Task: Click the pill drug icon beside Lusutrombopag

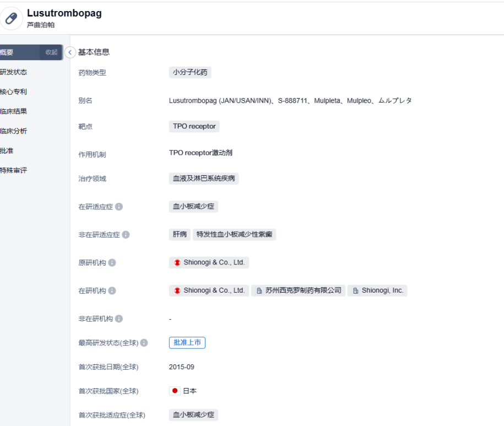Action: click(11, 18)
